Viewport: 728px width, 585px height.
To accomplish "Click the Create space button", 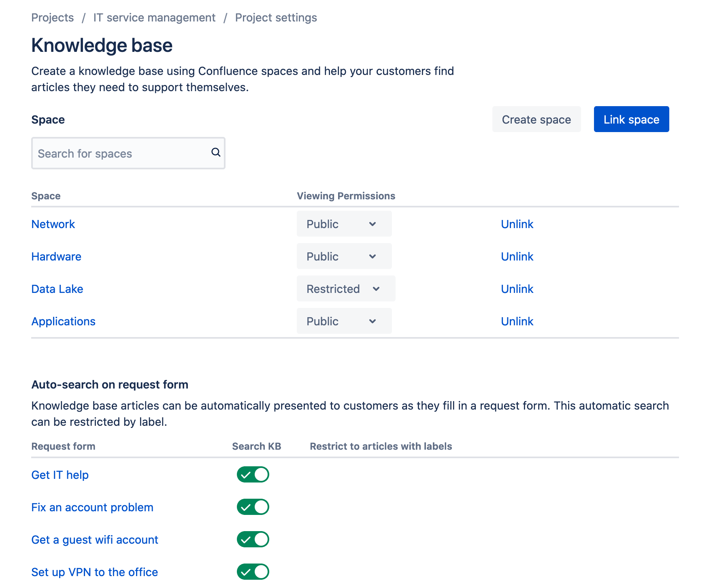I will click(536, 119).
